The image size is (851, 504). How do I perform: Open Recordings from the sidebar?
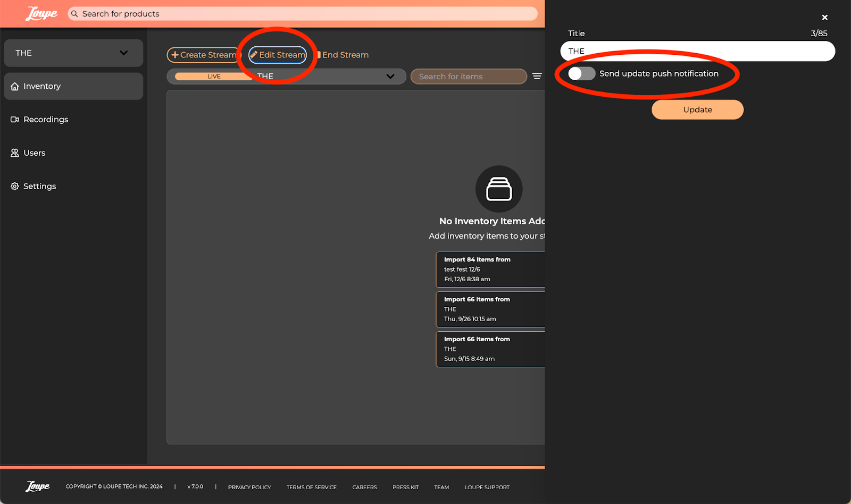tap(46, 120)
